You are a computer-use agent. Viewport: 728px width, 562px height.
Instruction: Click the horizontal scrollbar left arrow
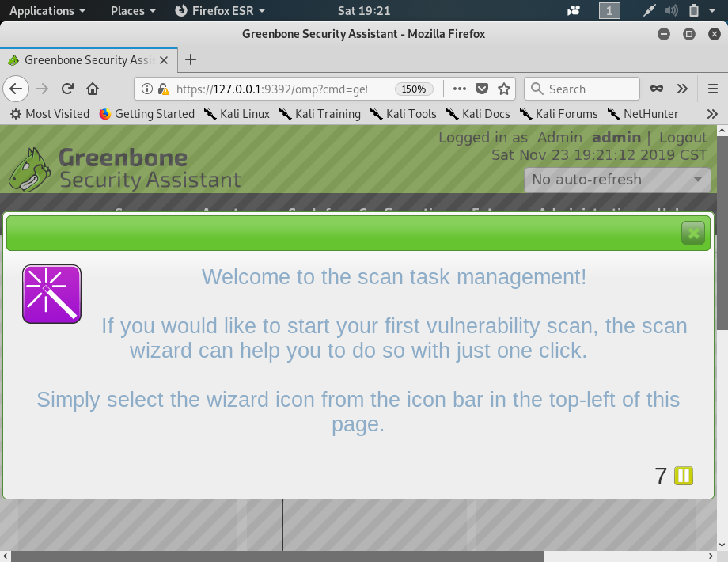5,556
